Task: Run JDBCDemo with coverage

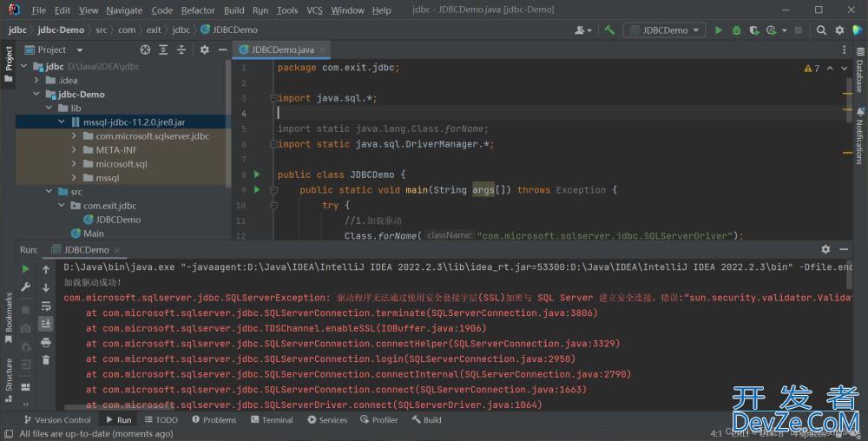Action: pos(754,30)
